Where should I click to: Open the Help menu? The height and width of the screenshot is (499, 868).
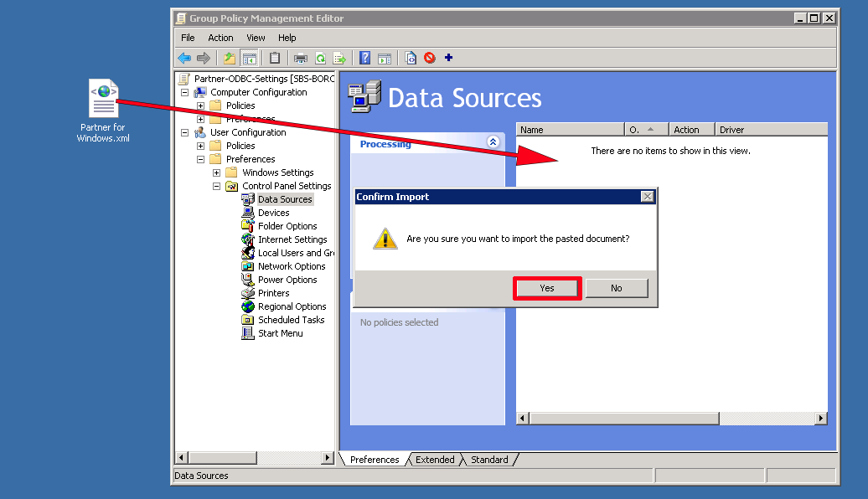point(287,38)
